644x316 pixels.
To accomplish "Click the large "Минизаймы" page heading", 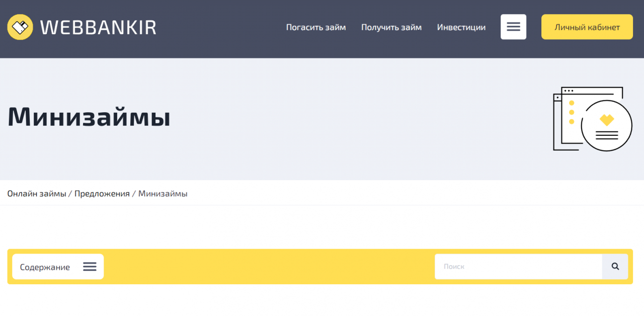I will (x=89, y=117).
